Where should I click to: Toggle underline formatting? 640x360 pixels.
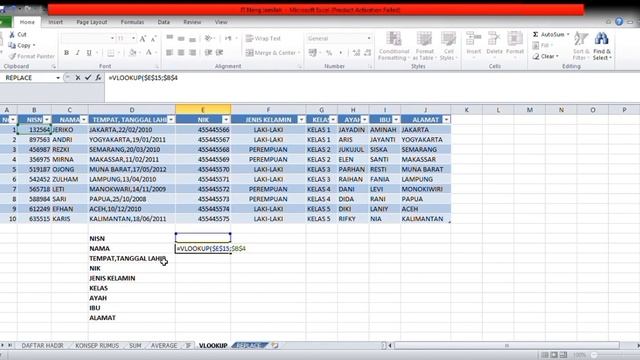point(89,53)
